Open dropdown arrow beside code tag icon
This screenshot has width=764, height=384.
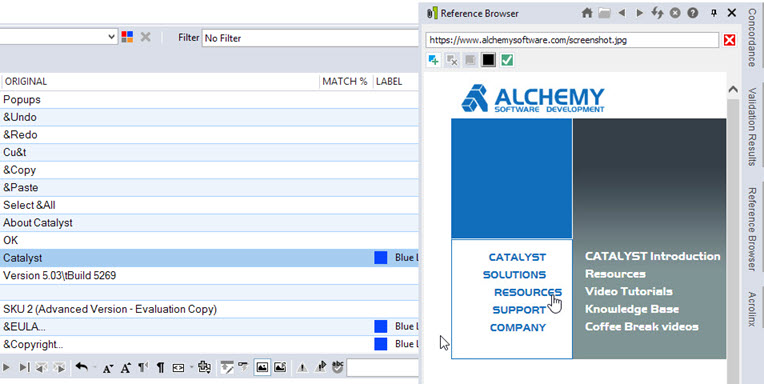[x=191, y=367]
